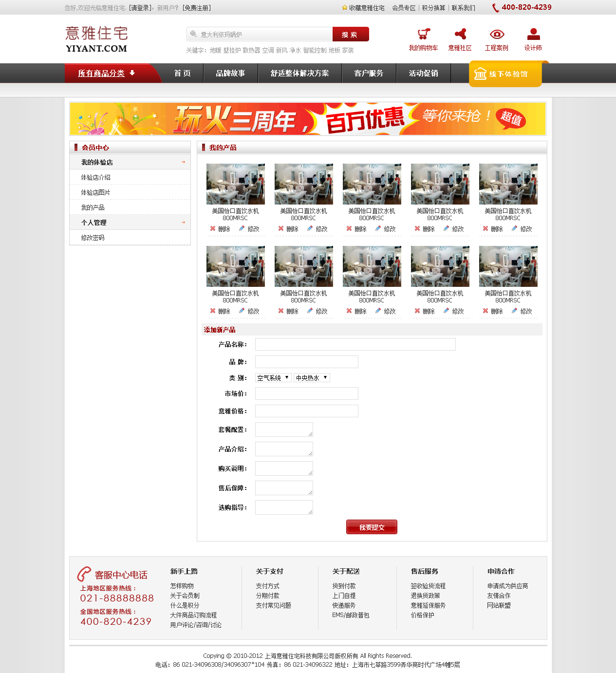The width and height of the screenshot is (616, 673).
Task: Open the last product thumbnail in second row
Action: coord(508,266)
